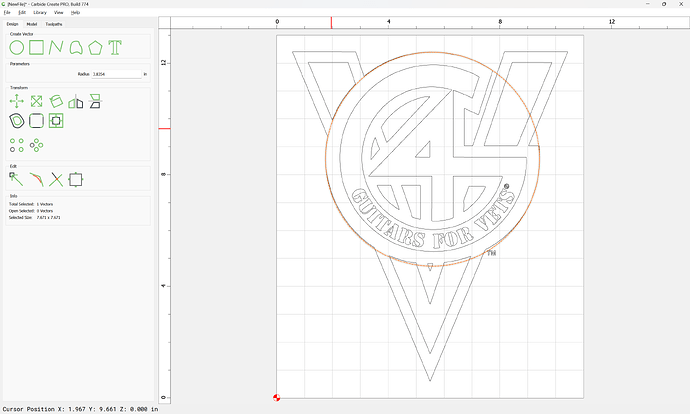Open the Circular Array tool
Viewport: 690px width, 414px height.
pyautogui.click(x=37, y=145)
